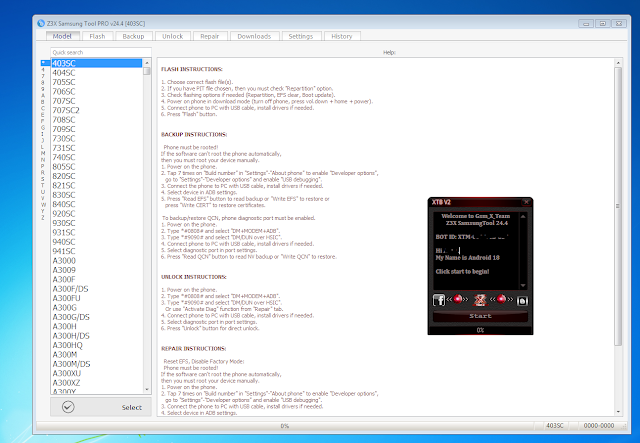View the History tab
This screenshot has height=443, width=640.
point(342,36)
